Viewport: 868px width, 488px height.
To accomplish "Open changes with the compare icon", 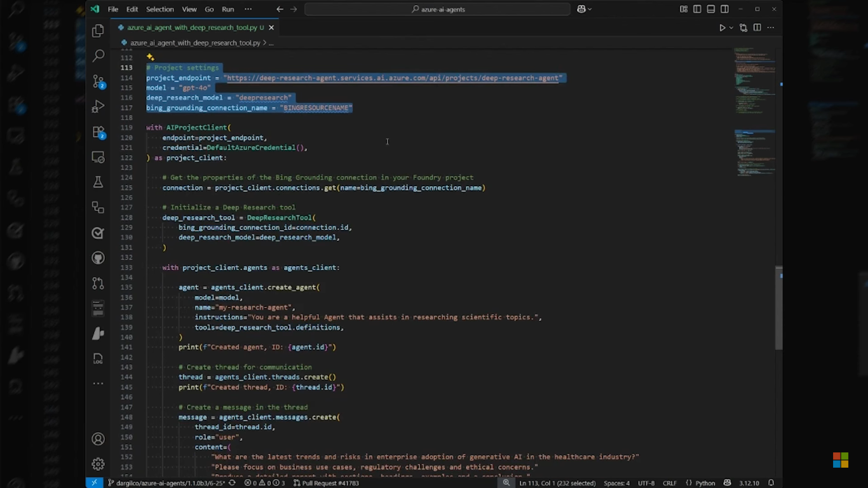I will pos(743,28).
